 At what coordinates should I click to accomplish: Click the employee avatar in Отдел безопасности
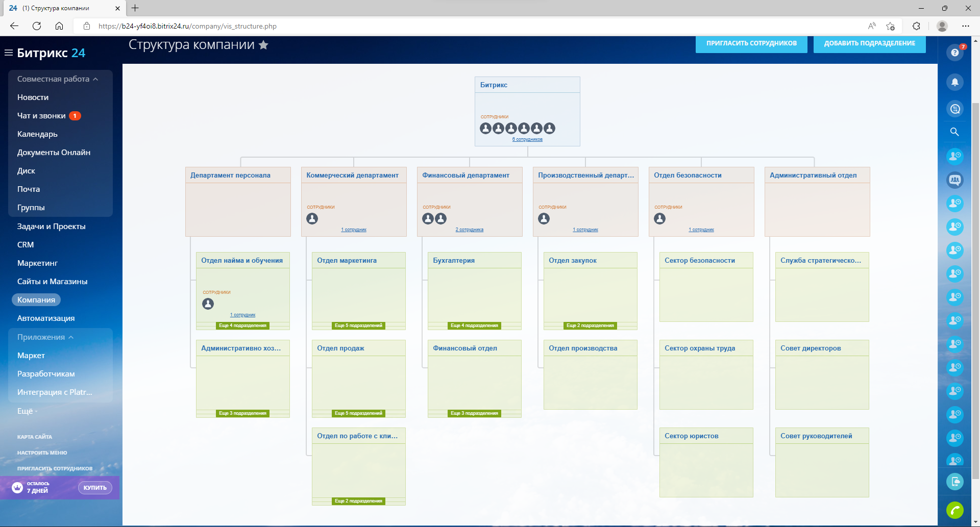pos(660,219)
